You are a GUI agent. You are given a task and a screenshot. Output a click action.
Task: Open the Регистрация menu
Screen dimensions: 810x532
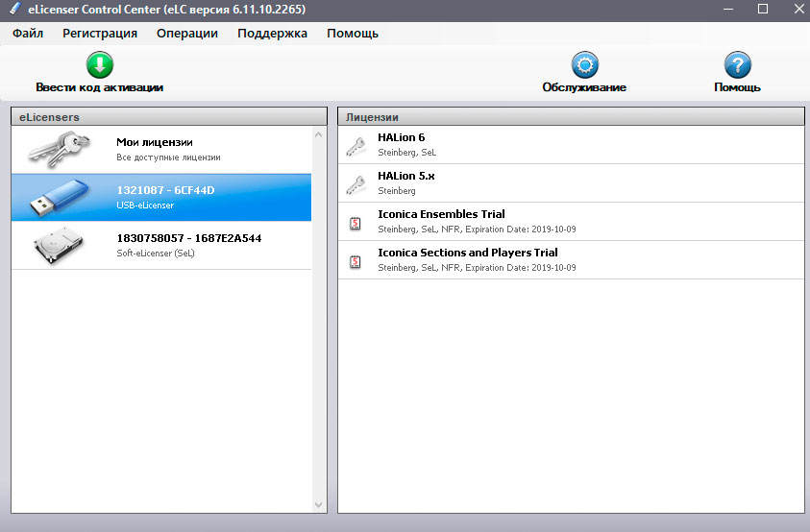[100, 34]
